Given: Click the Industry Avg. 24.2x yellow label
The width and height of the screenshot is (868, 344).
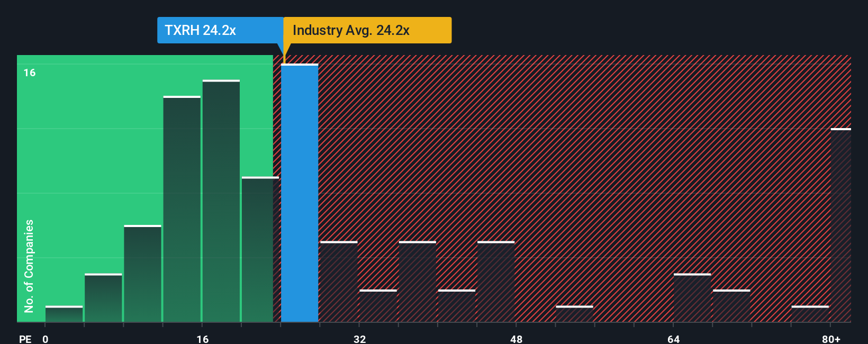Looking at the screenshot, I should 367,30.
